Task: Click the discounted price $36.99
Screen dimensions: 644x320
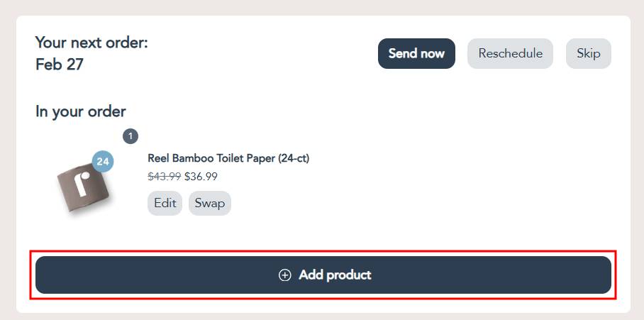Action: tap(201, 177)
